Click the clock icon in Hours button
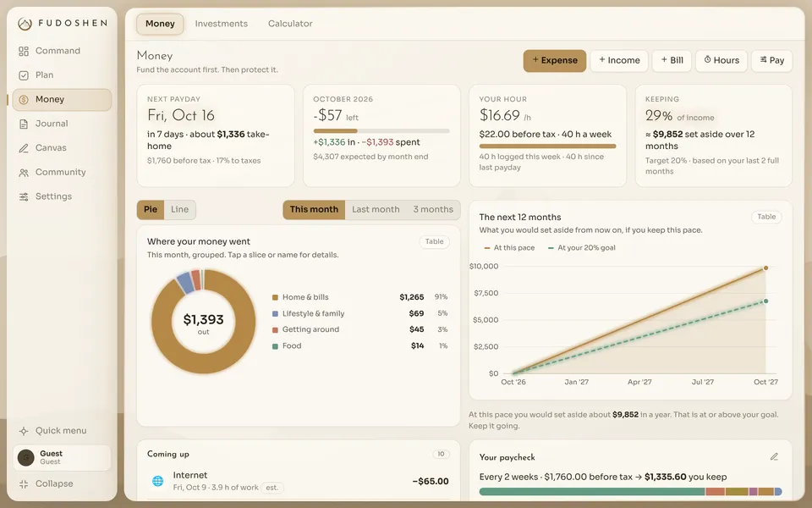812x508 pixels. pos(707,59)
